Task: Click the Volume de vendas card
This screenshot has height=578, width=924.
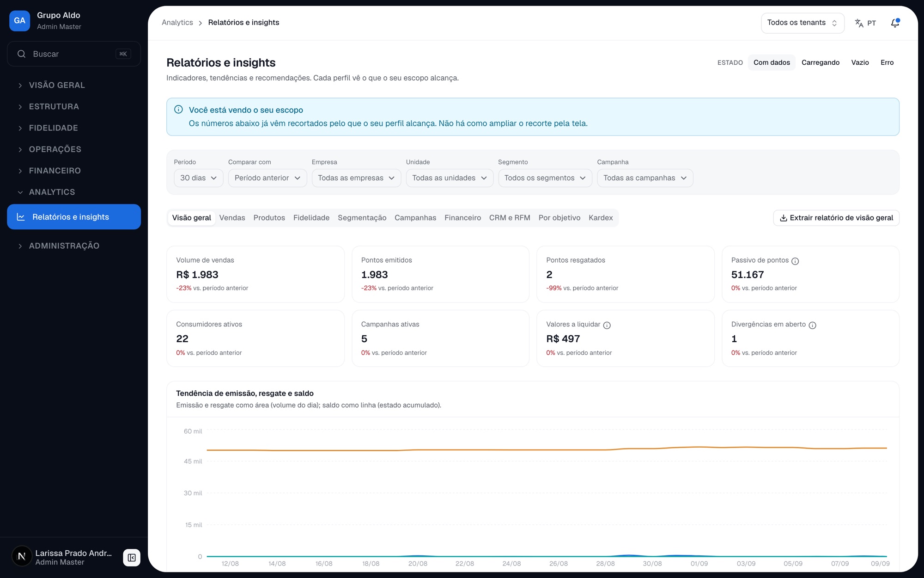Action: click(255, 274)
